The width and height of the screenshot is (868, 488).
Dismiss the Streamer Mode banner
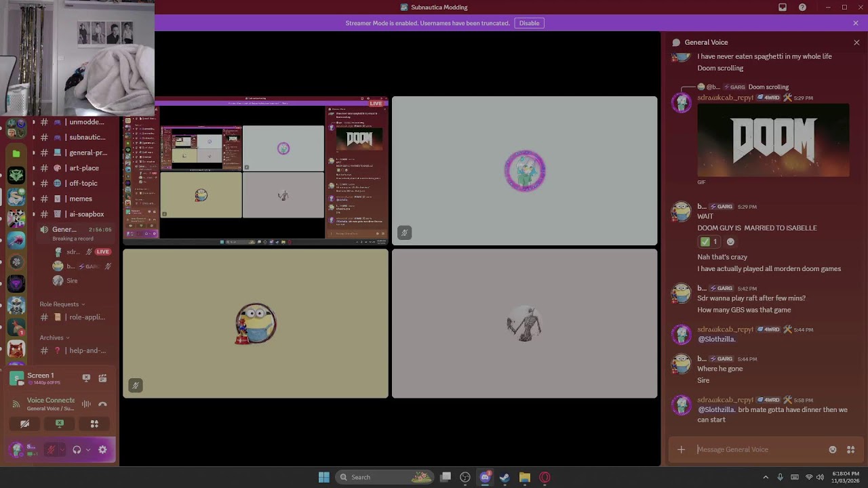pyautogui.click(x=856, y=23)
